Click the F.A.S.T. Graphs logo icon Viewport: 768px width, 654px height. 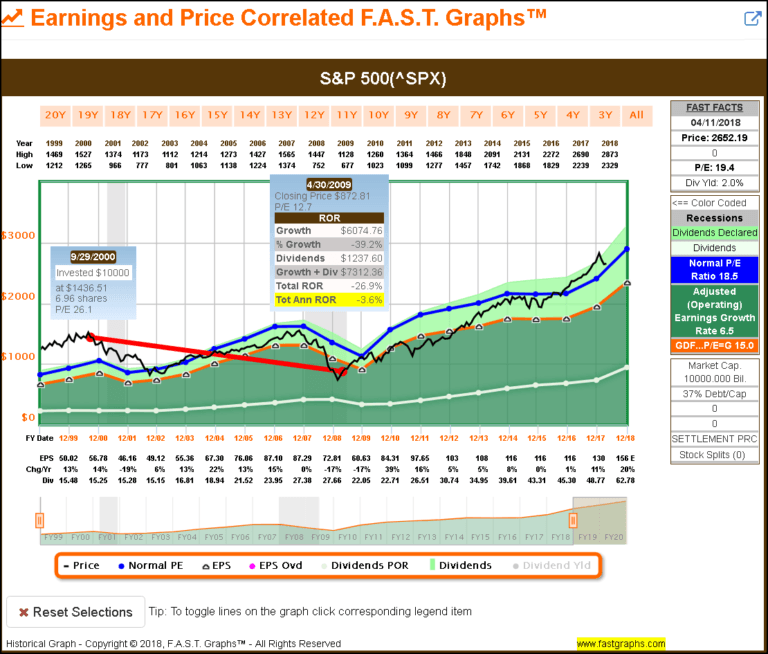(x=12, y=18)
